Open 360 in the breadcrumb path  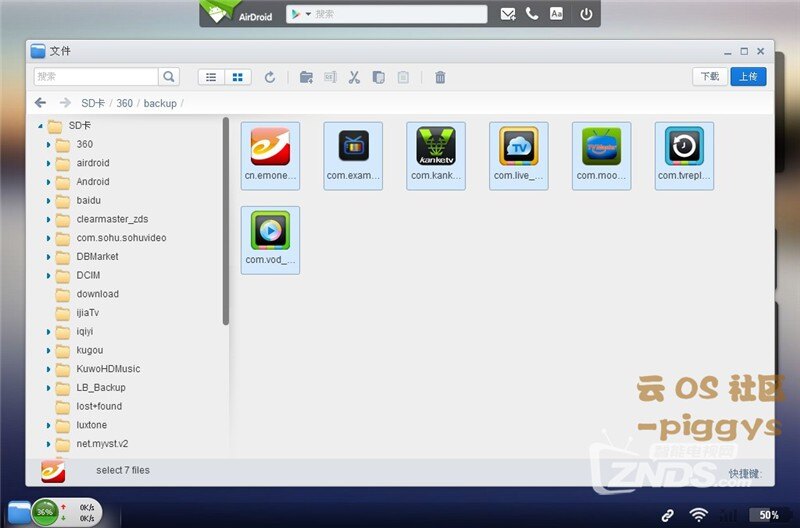(x=124, y=103)
